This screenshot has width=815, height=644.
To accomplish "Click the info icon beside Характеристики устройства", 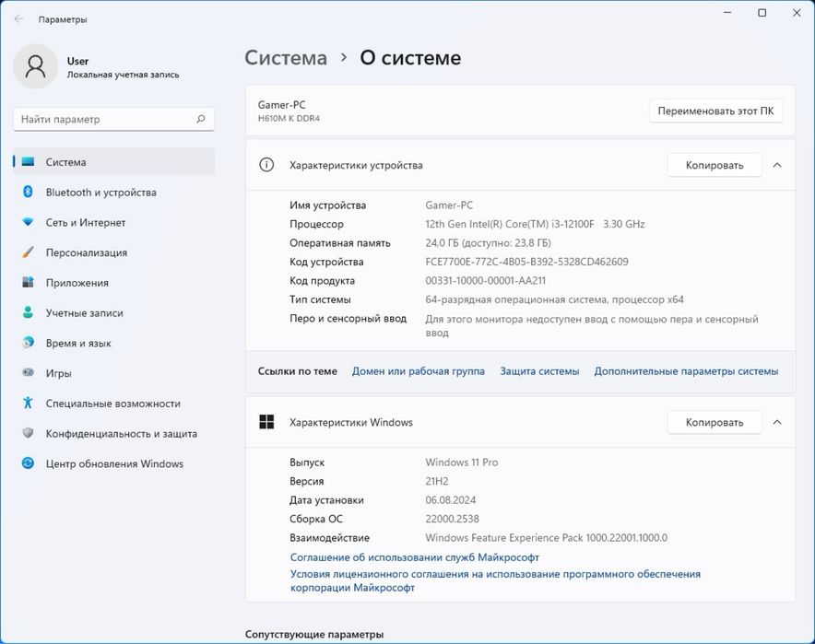I will pyautogui.click(x=266, y=165).
